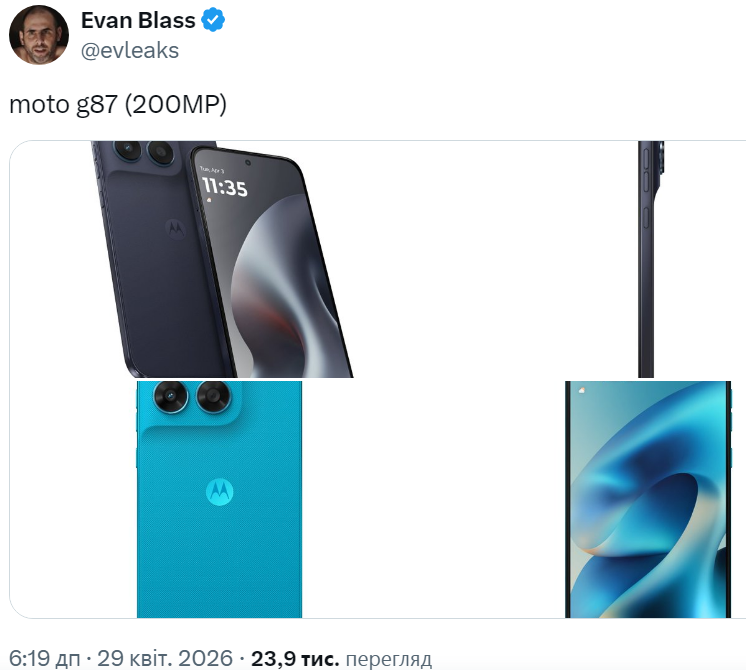
Task: Click the right camera lens on blue phone
Action: (x=214, y=396)
